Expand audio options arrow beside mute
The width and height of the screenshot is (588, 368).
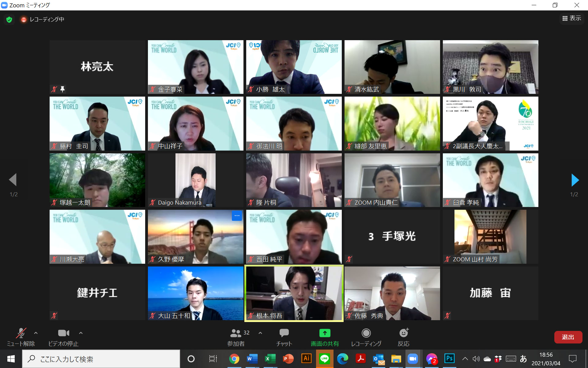(36, 333)
